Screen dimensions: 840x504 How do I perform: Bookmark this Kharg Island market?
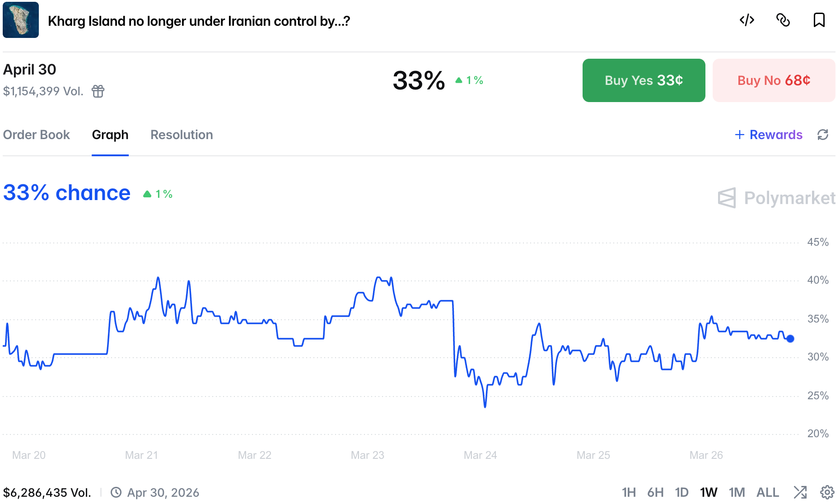coord(819,20)
